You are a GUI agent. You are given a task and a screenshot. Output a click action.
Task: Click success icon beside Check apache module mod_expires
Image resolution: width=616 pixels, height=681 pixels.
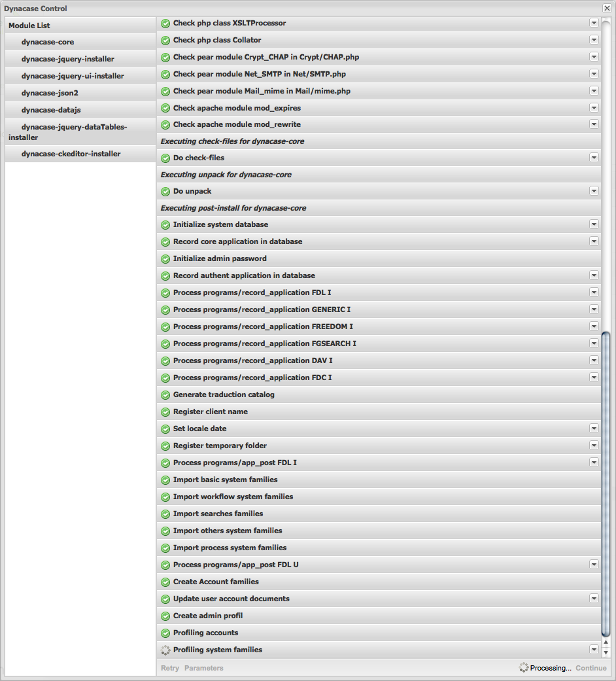(165, 108)
